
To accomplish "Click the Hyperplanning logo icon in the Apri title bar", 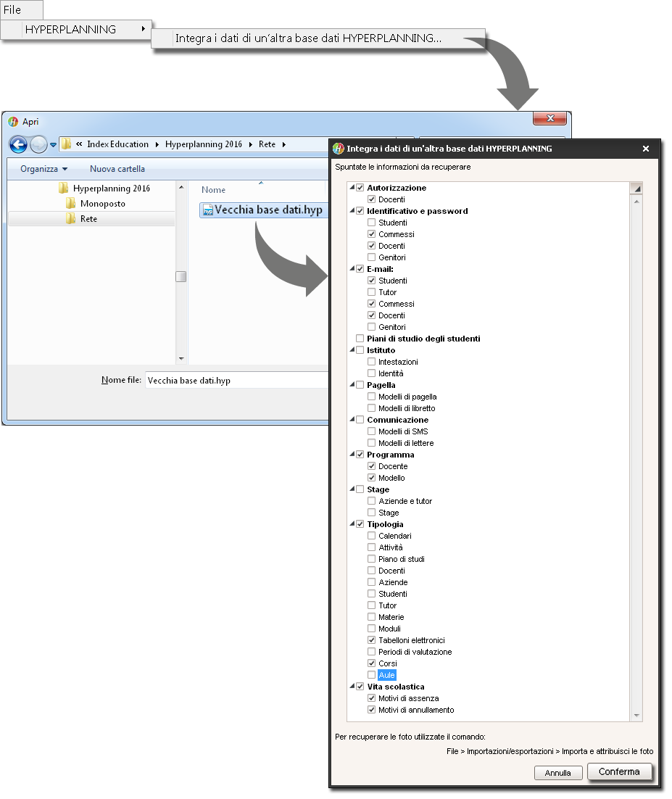I will click(13, 122).
